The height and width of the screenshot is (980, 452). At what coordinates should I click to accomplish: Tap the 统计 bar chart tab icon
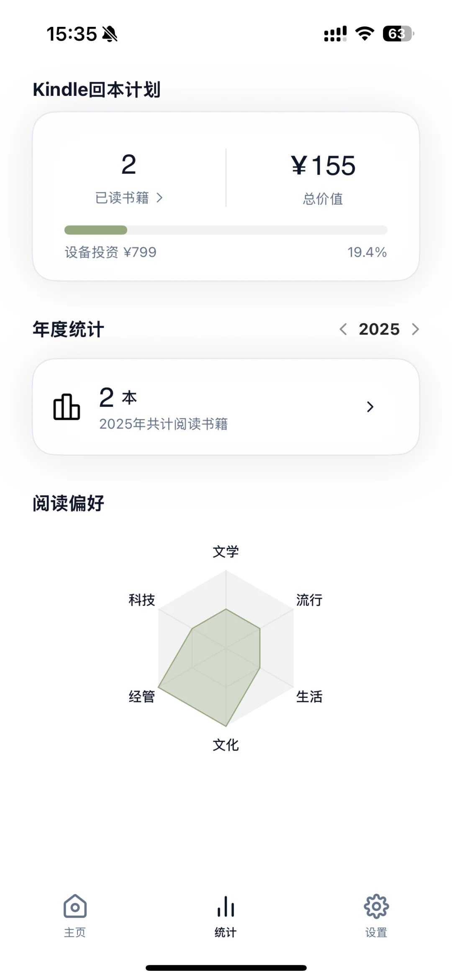[x=226, y=906]
